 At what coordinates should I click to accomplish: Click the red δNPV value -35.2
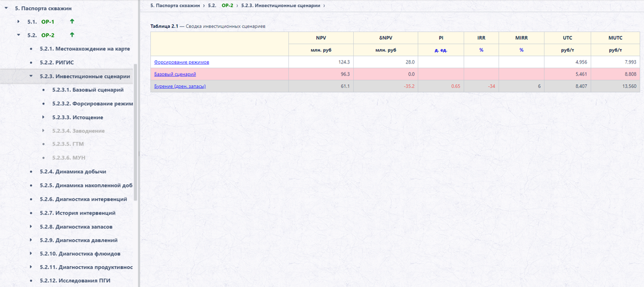click(409, 86)
